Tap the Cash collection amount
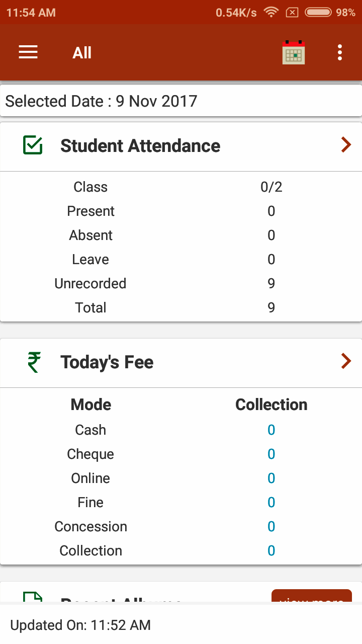 click(271, 430)
